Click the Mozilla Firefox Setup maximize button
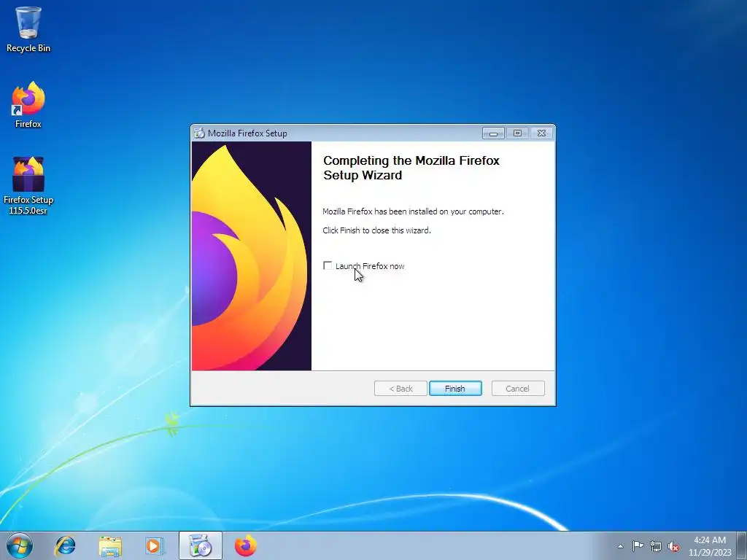The image size is (747, 560). coord(517,133)
